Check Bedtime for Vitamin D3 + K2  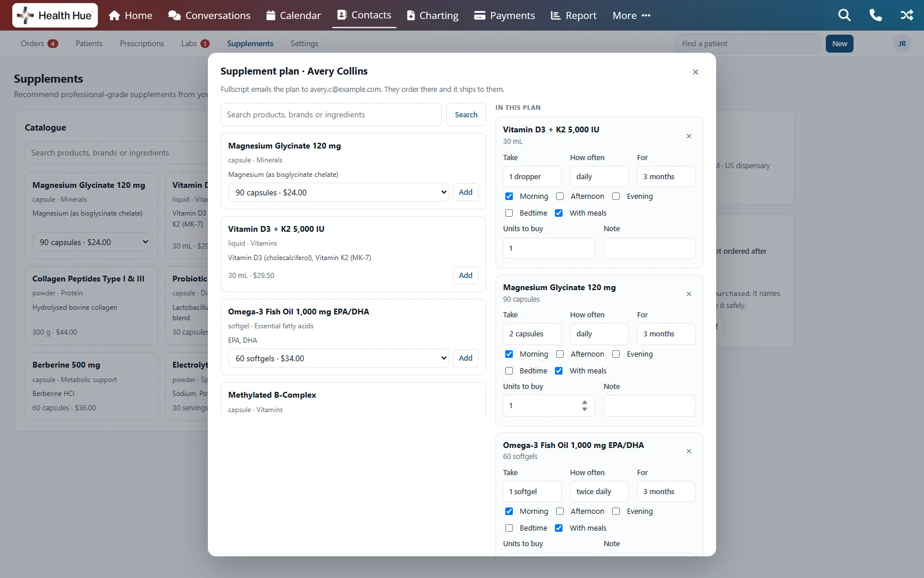tap(509, 213)
